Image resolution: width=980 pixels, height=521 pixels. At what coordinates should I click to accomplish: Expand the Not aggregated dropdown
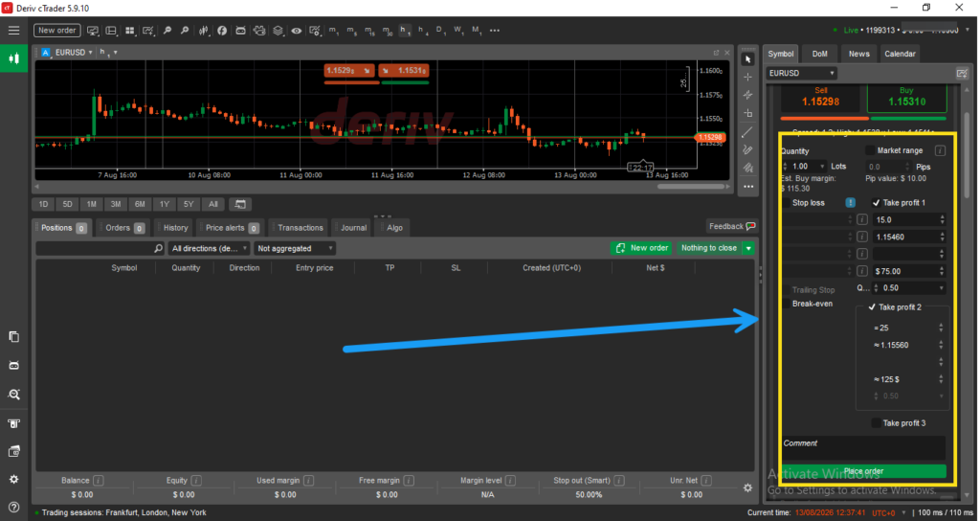pyautogui.click(x=295, y=248)
